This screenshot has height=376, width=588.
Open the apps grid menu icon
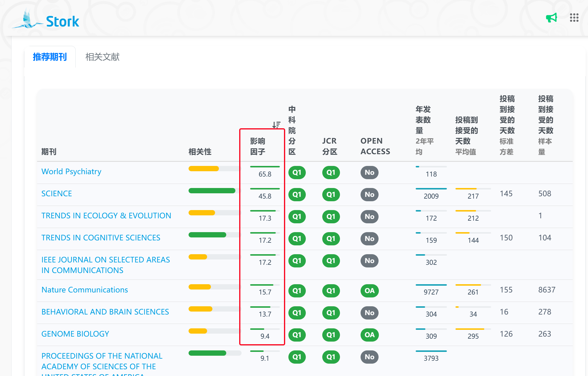(x=574, y=18)
